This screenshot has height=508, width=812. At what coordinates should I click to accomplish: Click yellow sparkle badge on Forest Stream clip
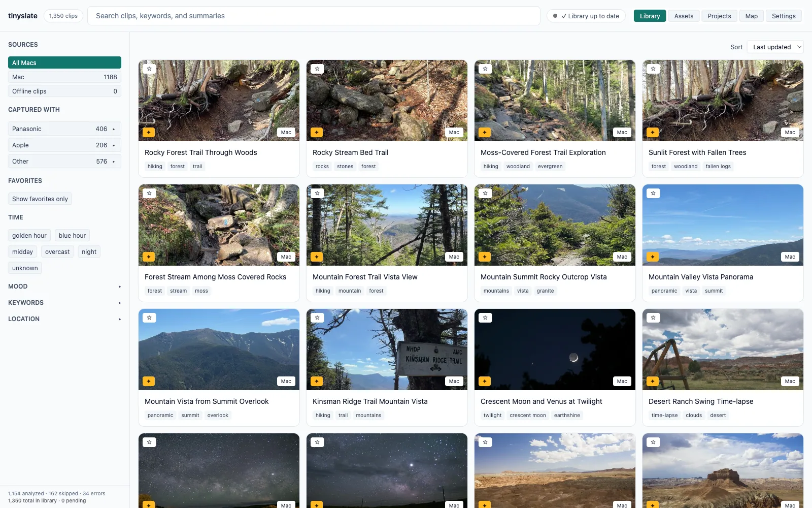[149, 257]
